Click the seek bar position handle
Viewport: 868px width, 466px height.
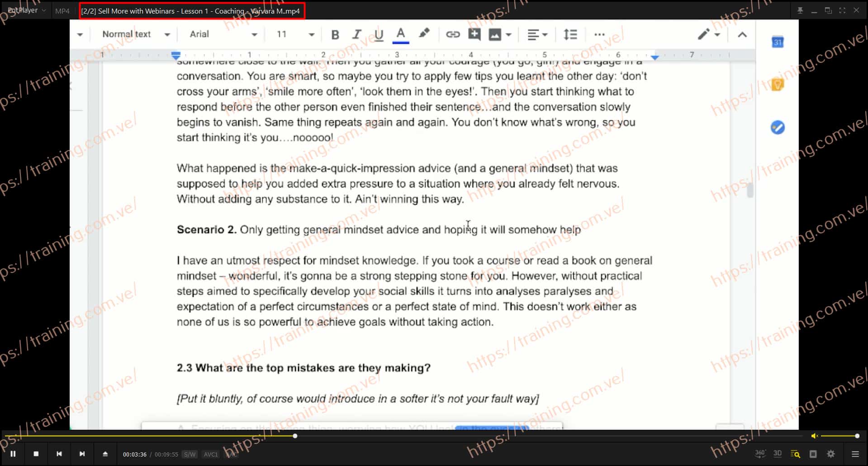click(x=295, y=436)
